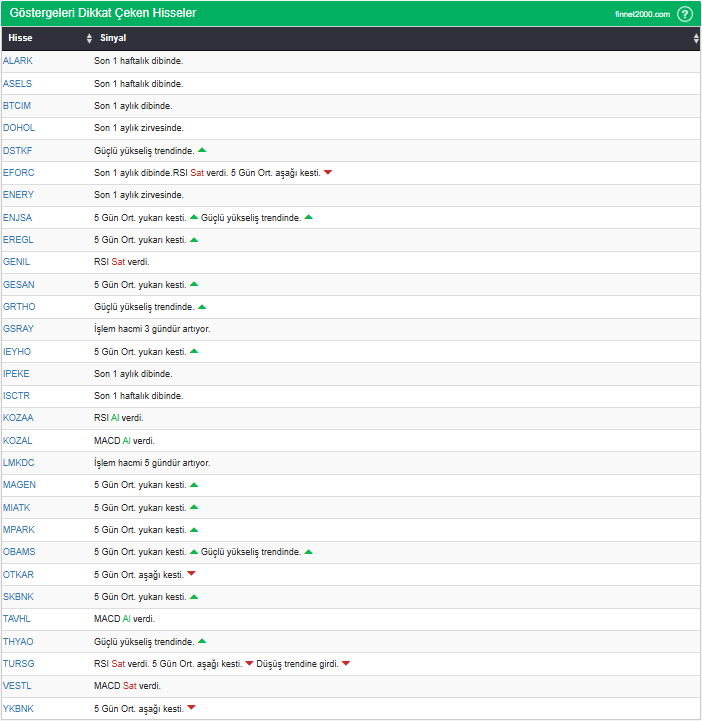Click the green up arrow in GRTHO row

(x=202, y=306)
